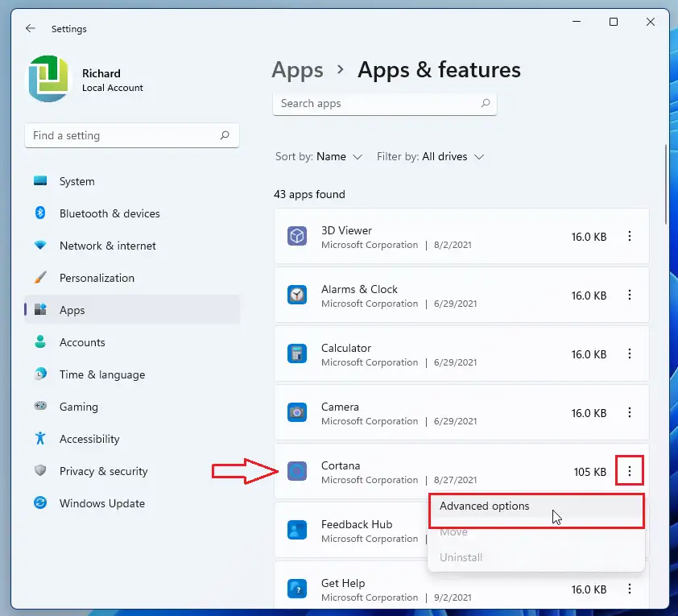
Task: Open Accessibility settings
Action: 132,439
